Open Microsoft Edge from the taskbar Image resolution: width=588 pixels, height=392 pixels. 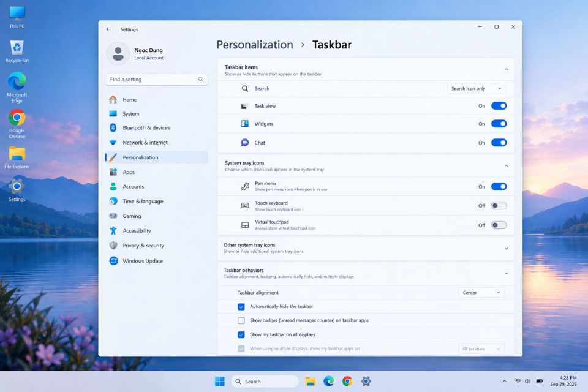[x=329, y=382]
